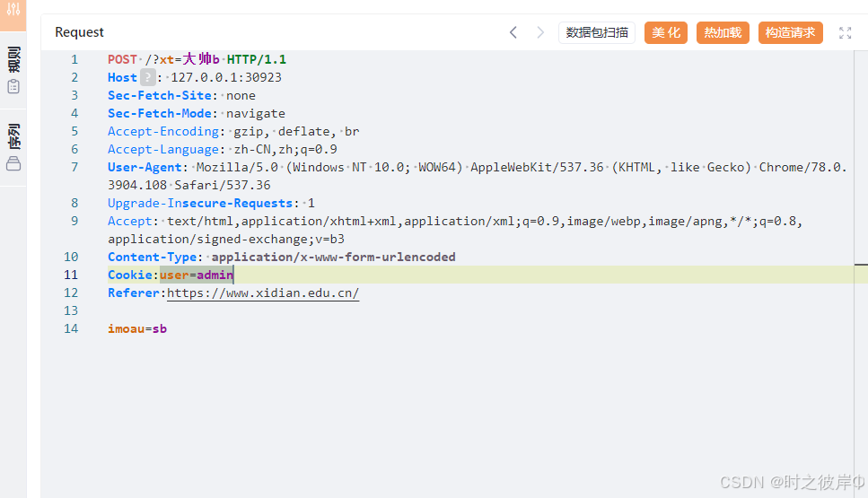Image resolution: width=868 pixels, height=498 pixels.
Task: Place cursor in Cookie user=admin line
Action: click(171, 275)
